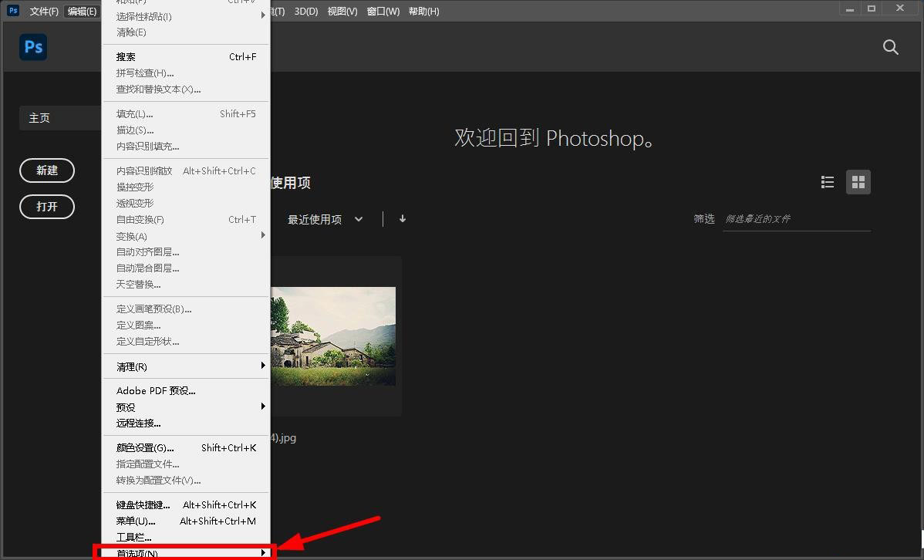This screenshot has height=560, width=924.
Task: Choose 自由变换(F) menu entry
Action: [186, 219]
